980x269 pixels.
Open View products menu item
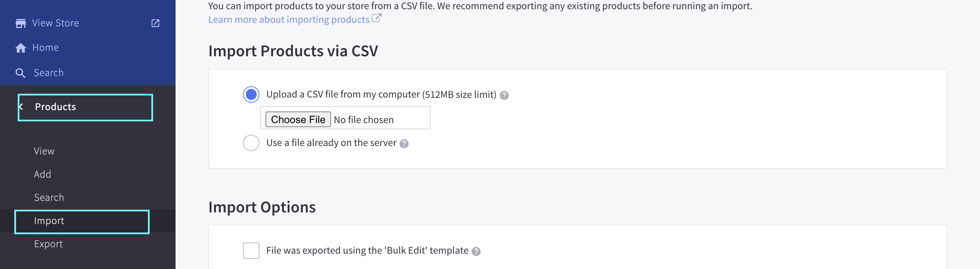click(x=44, y=151)
